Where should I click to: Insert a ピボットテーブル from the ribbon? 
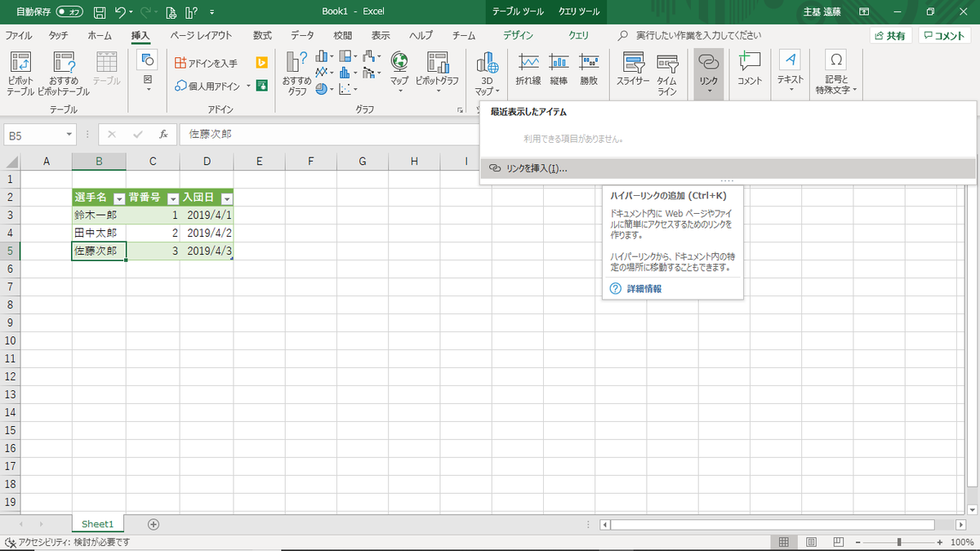[20, 73]
